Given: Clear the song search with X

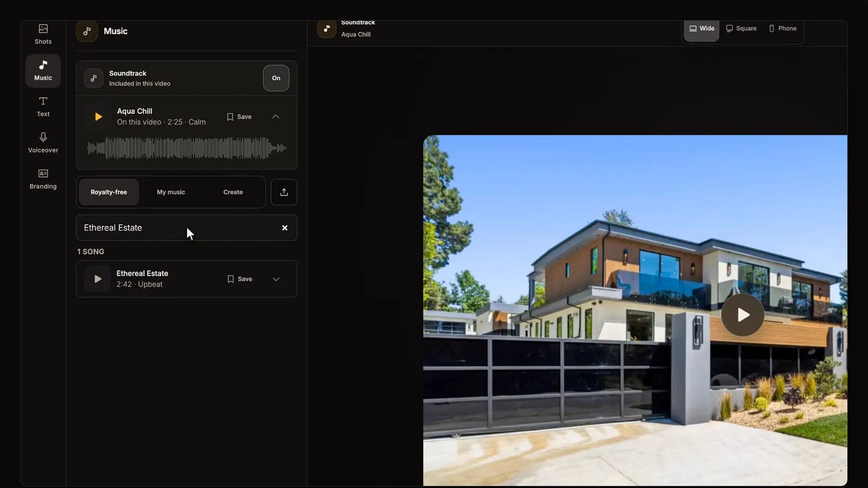Looking at the screenshot, I should pos(285,228).
